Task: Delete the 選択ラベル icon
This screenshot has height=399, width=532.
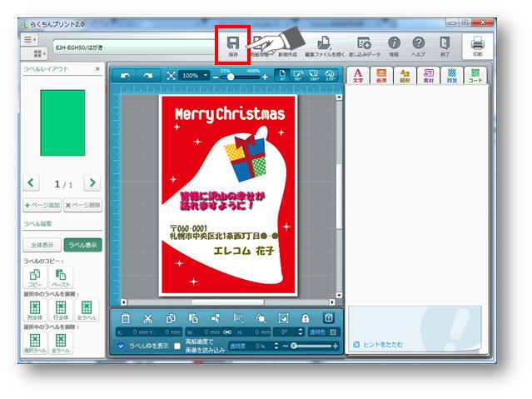Action: [x=35, y=343]
